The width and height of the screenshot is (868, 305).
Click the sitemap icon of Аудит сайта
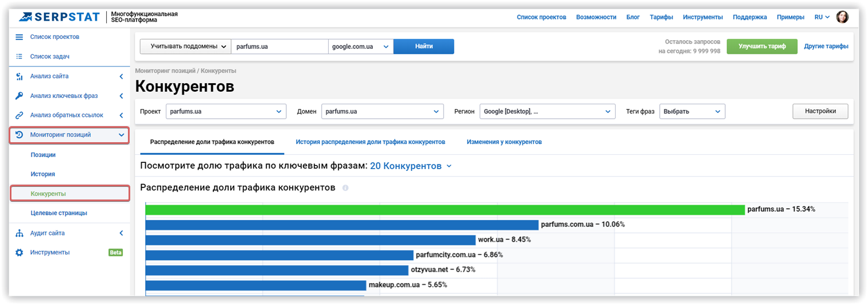19,233
